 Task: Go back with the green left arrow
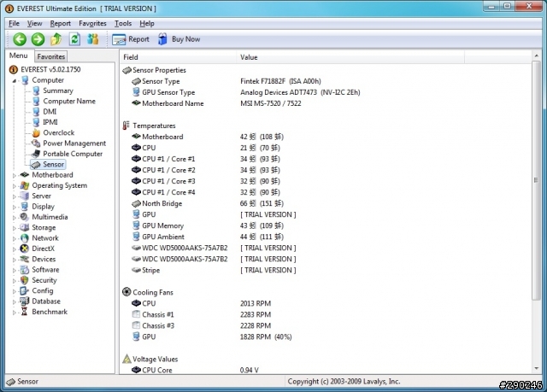coord(20,39)
